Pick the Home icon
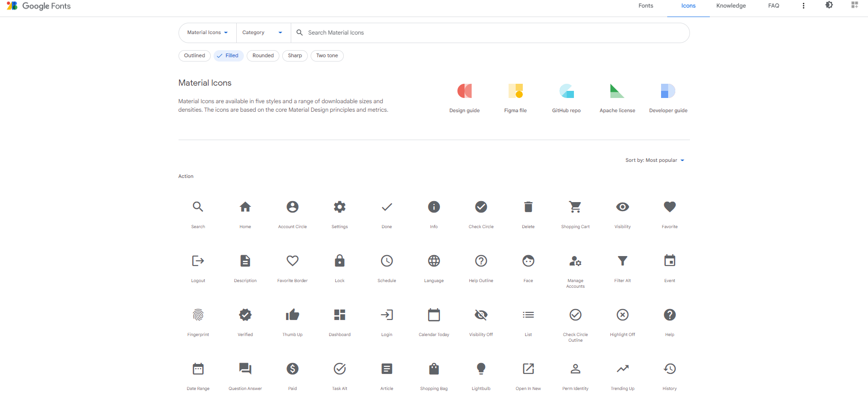This screenshot has height=399, width=868. (245, 207)
